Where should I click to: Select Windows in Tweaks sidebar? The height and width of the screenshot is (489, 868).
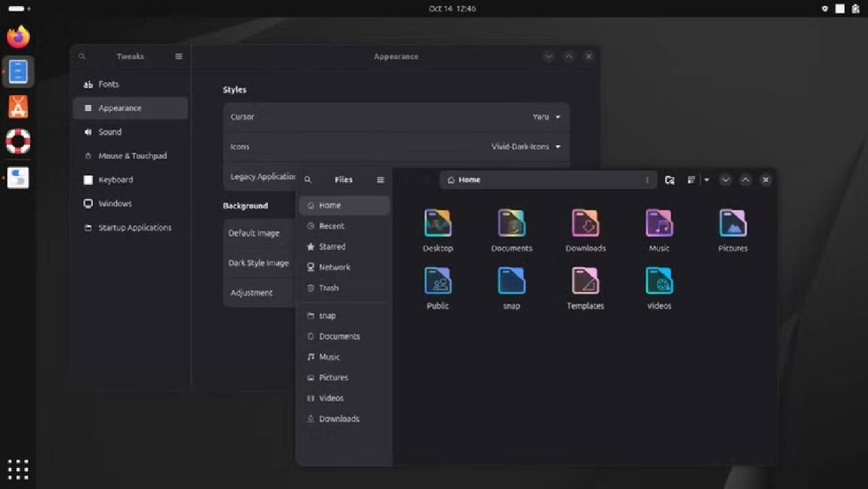click(130, 203)
